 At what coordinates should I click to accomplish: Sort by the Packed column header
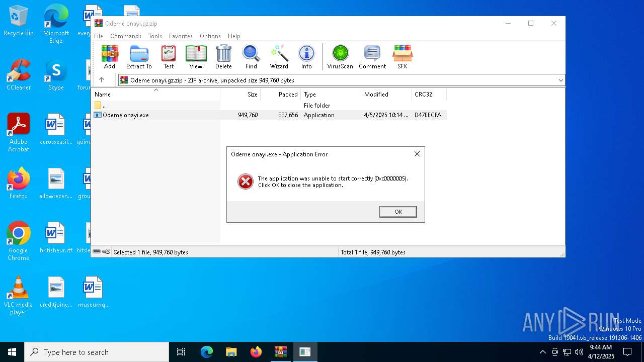281,95
